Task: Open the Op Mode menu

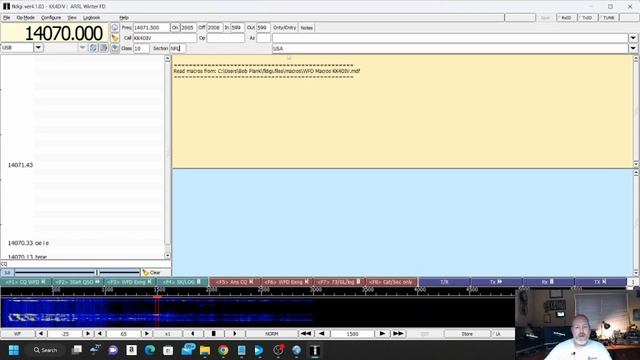Action: 25,18
